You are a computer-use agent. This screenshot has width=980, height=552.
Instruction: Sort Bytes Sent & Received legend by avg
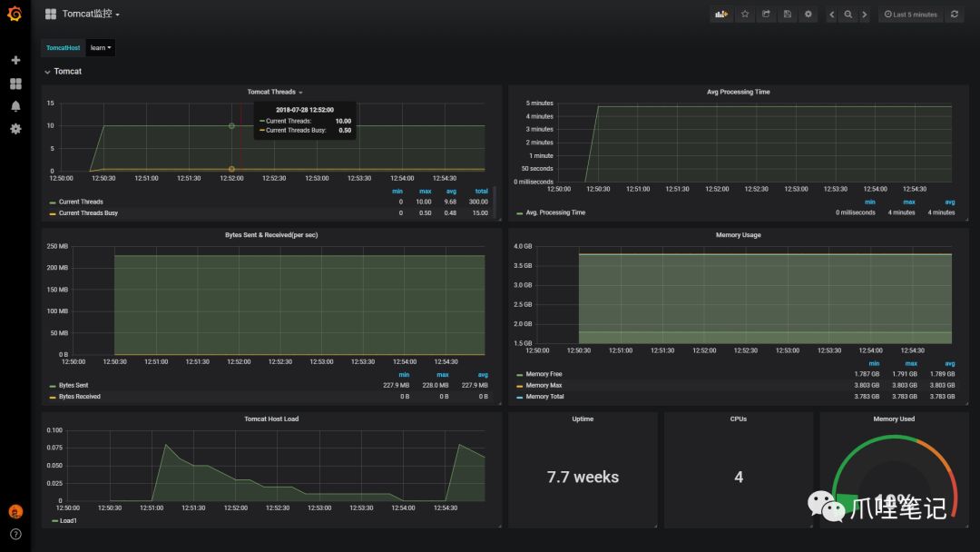pyautogui.click(x=483, y=374)
